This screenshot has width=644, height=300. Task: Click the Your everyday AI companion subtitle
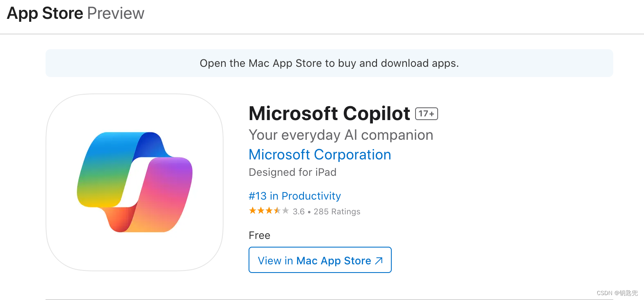tap(341, 135)
